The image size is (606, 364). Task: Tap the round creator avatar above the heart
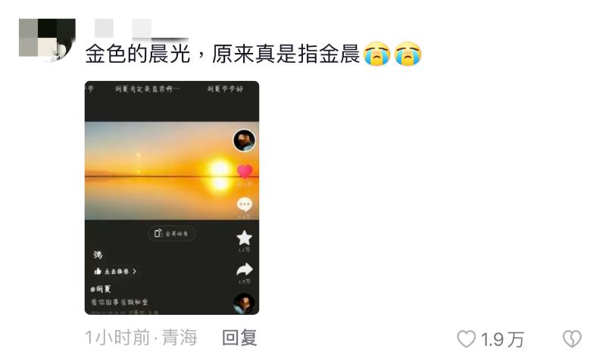click(x=244, y=141)
